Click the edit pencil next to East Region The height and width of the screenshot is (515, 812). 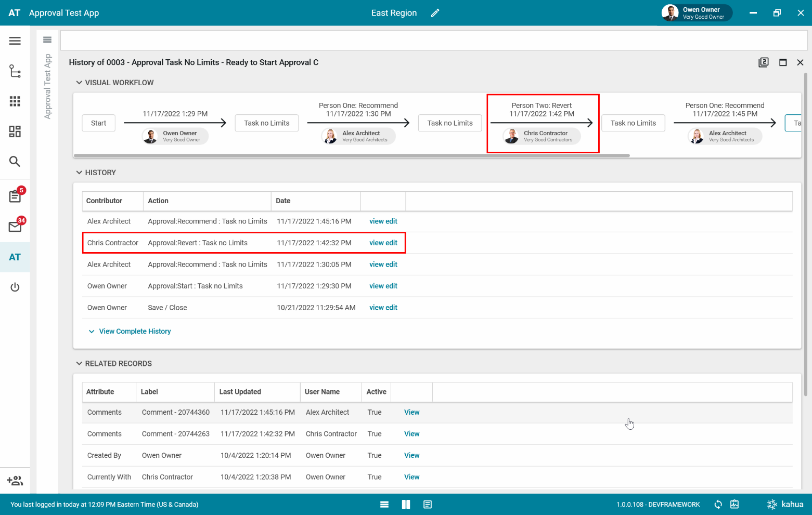pyautogui.click(x=435, y=13)
